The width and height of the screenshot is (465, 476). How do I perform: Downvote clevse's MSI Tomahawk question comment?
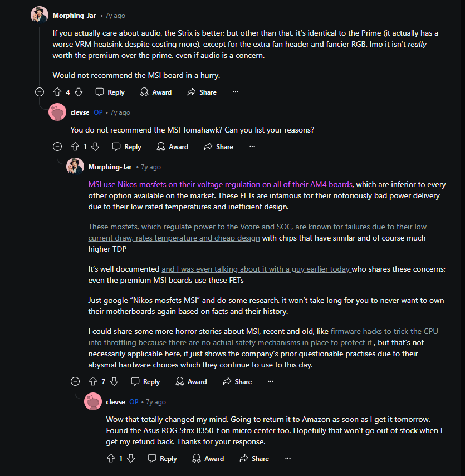(95, 146)
